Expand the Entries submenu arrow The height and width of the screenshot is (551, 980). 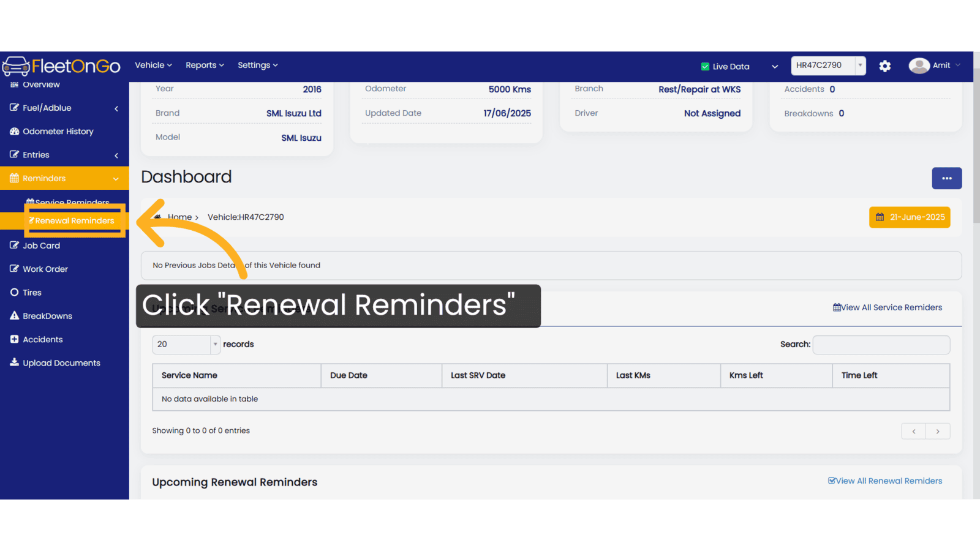coord(116,156)
